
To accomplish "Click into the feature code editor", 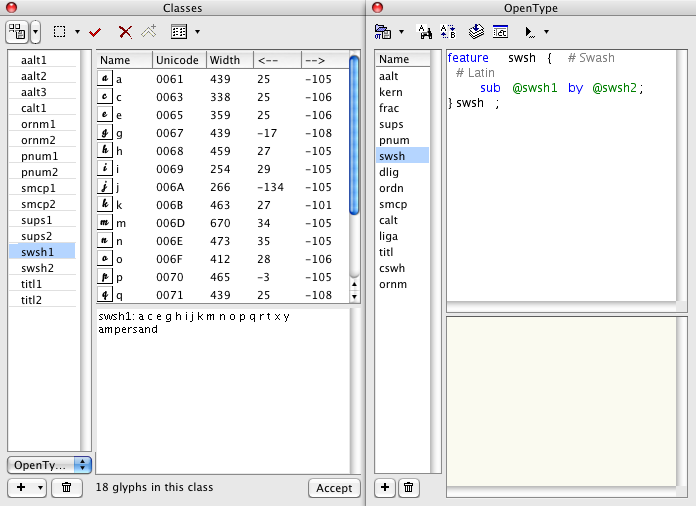I will point(561,175).
